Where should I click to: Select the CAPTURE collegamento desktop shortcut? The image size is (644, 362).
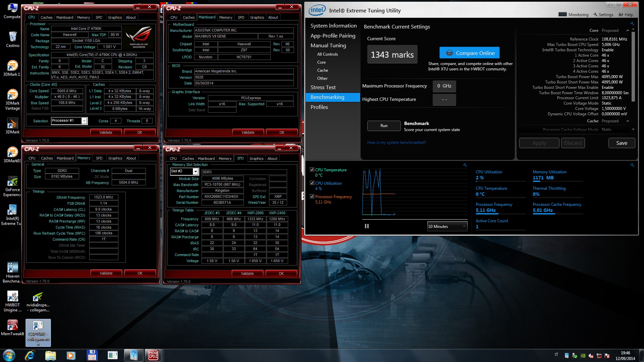pos(38,333)
